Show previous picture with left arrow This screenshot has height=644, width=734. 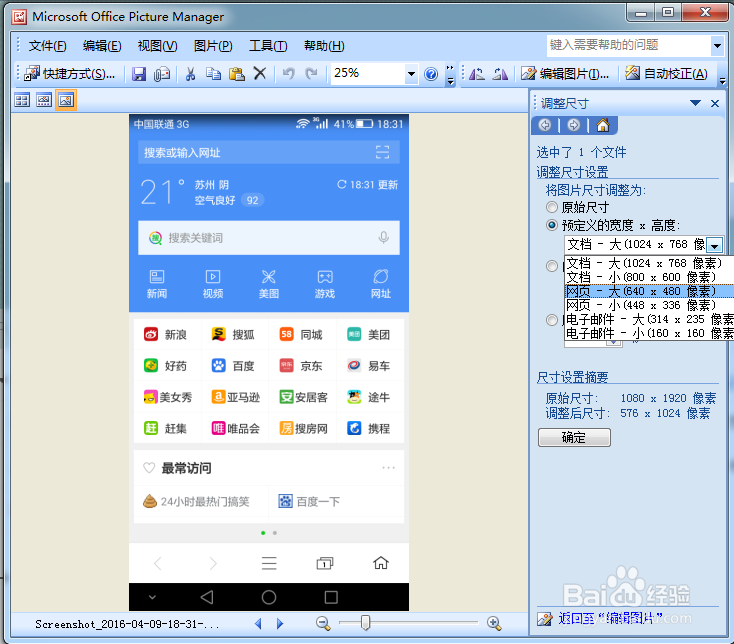coord(258,623)
